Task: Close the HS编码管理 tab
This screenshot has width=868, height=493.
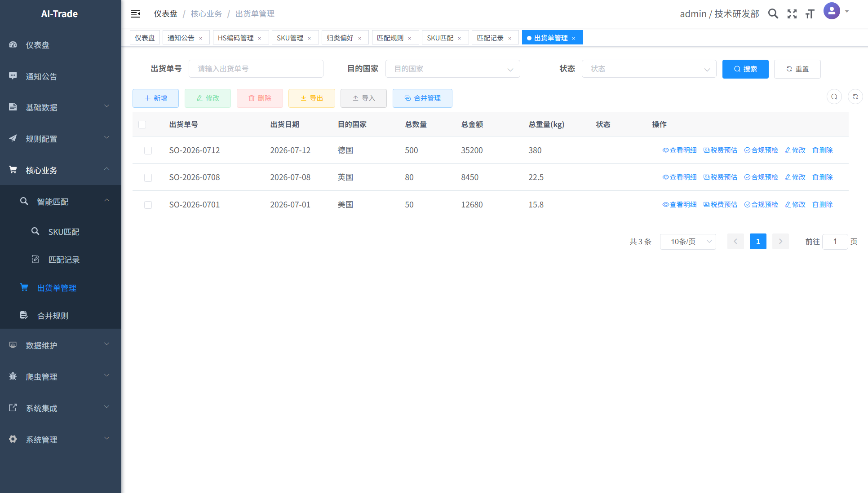Action: pos(260,38)
